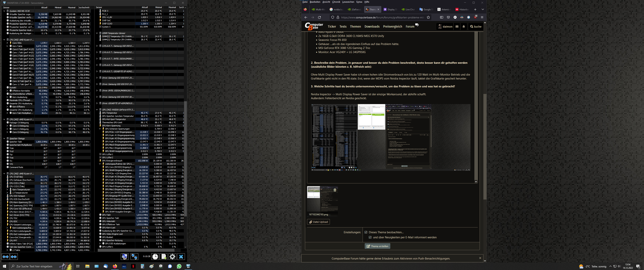Collapse GPU NVIDIA GeForce RTX sensor group
644x270 pixels.
click(97, 109)
